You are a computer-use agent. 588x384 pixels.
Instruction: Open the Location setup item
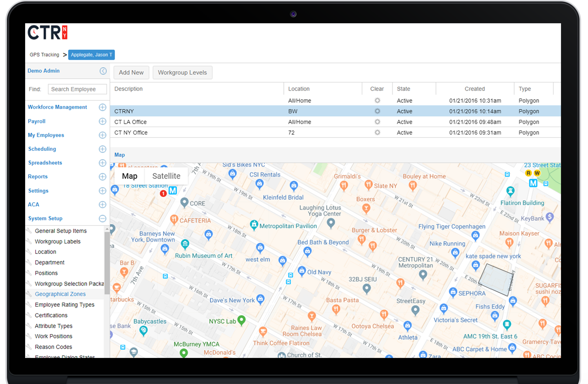pyautogui.click(x=46, y=252)
